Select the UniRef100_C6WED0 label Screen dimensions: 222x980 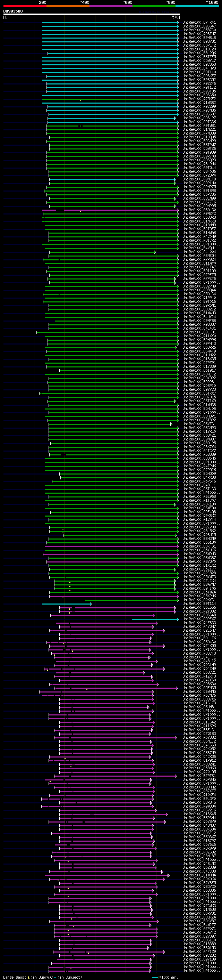(199, 508)
